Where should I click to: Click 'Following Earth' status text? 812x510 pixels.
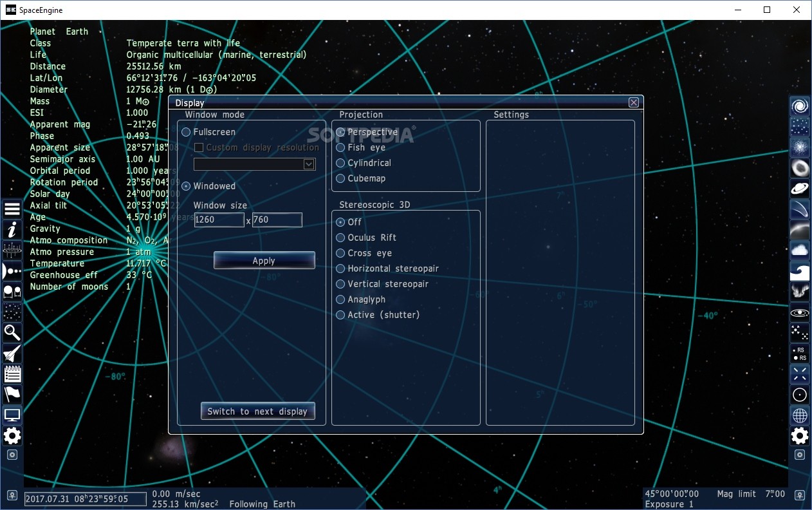(263, 504)
